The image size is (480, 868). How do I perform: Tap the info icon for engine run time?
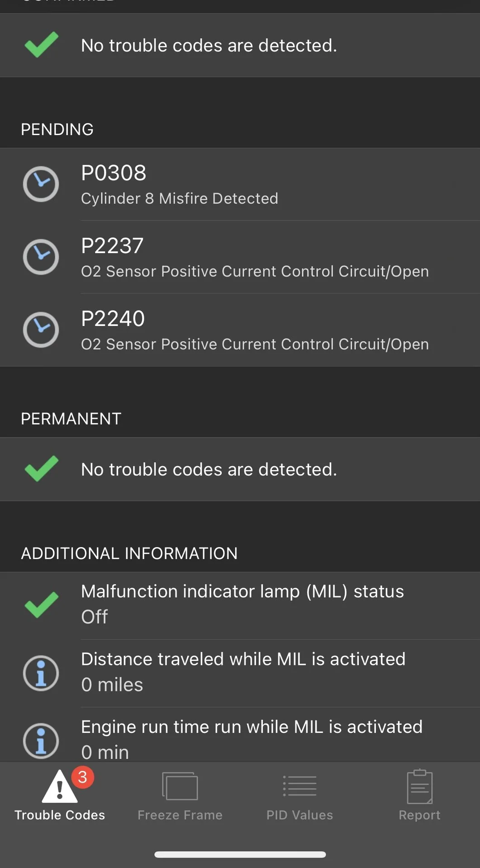(41, 741)
